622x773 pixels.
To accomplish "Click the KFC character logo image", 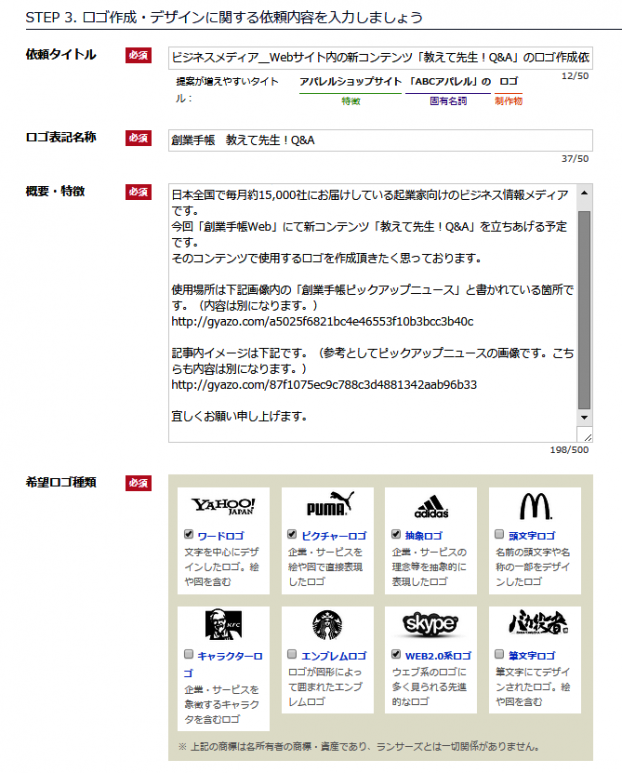I will (223, 624).
